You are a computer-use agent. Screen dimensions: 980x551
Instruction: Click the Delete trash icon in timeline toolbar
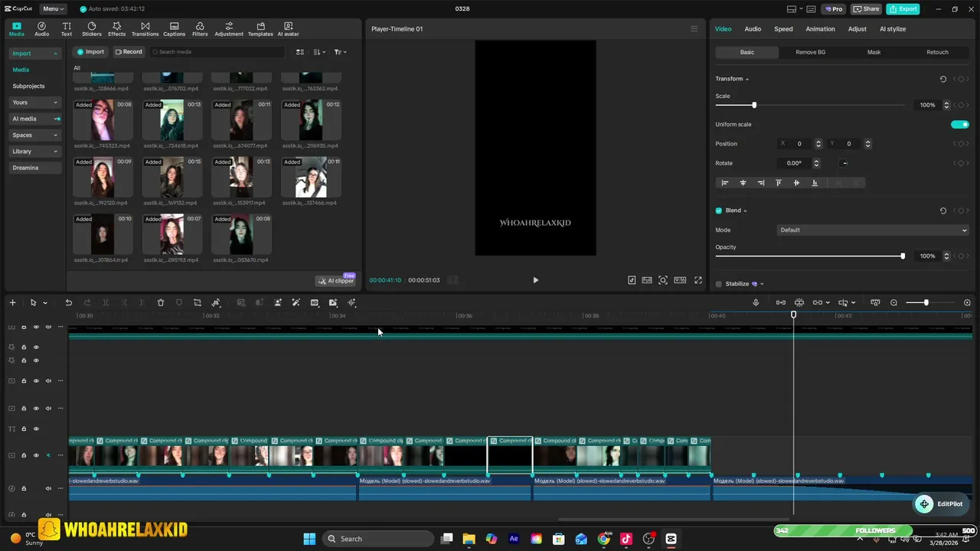pyautogui.click(x=161, y=303)
